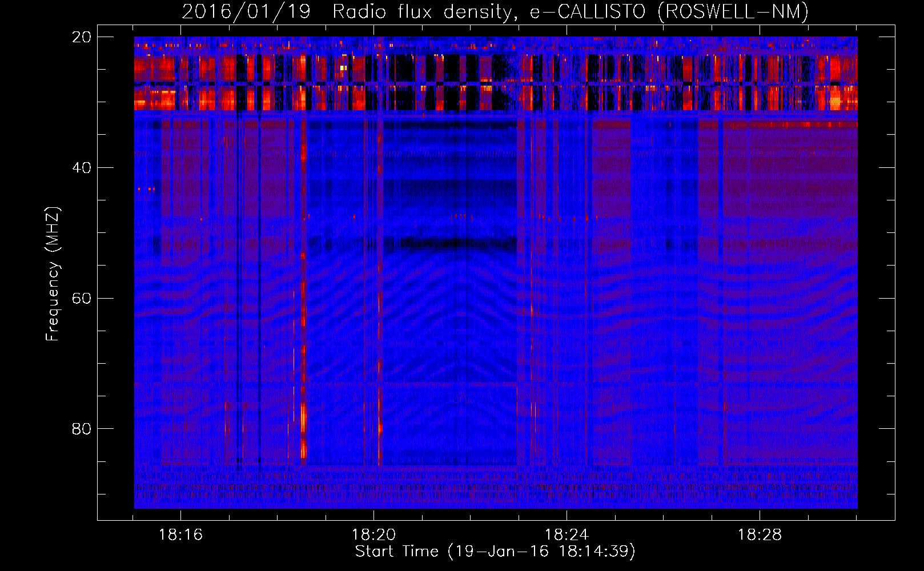The height and width of the screenshot is (571, 924).
Task: Click the plot title 'Radio flux density, e-CALLISTO (ROSWELL-NM)'
Action: 571,11
